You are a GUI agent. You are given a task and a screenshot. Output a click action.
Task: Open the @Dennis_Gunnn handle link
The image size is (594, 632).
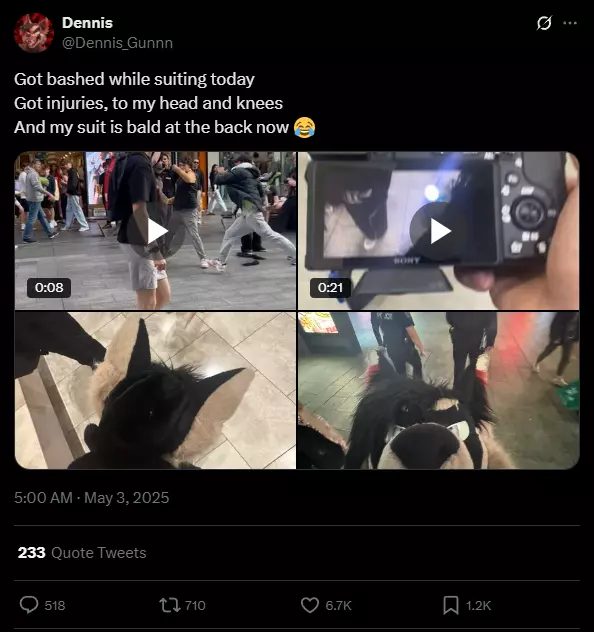pos(117,43)
